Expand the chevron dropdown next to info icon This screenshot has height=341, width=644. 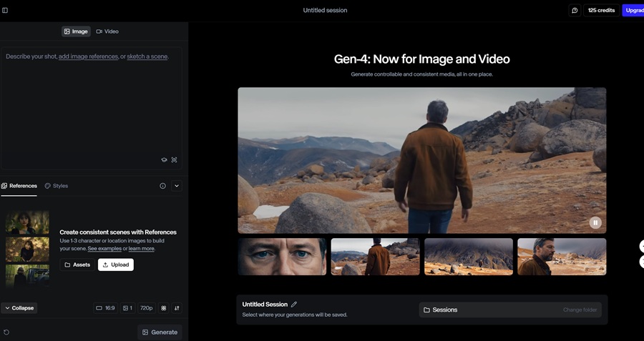click(x=177, y=186)
